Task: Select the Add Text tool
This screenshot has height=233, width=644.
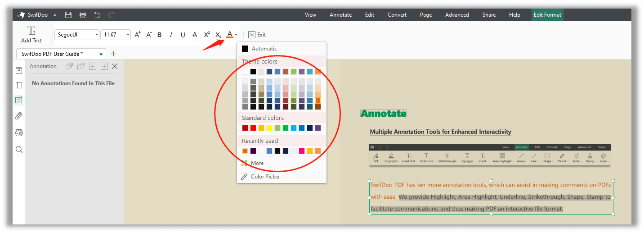Action: point(31,34)
